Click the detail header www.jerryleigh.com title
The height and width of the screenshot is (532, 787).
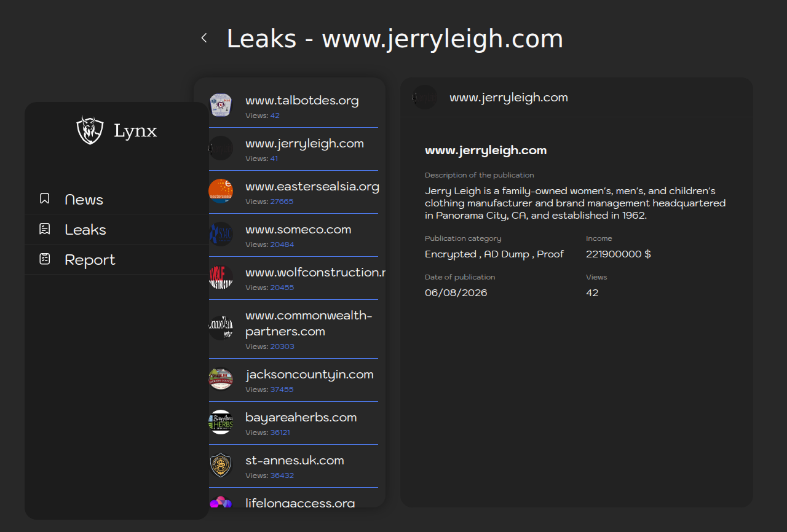point(508,97)
